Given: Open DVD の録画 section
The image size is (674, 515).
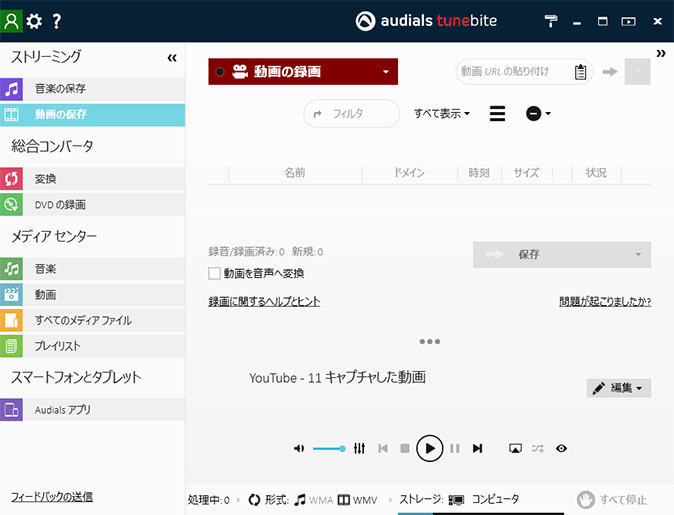Looking at the screenshot, I should tap(92, 205).
